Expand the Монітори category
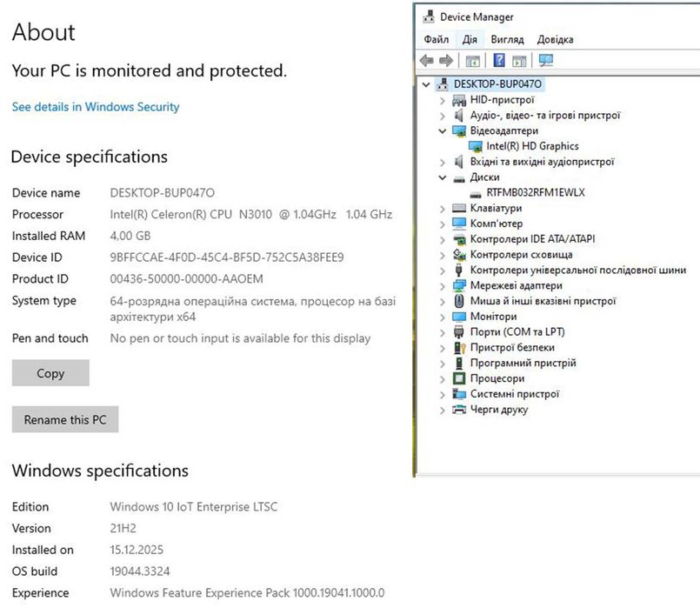The width and height of the screenshot is (700, 608). pyautogui.click(x=443, y=317)
